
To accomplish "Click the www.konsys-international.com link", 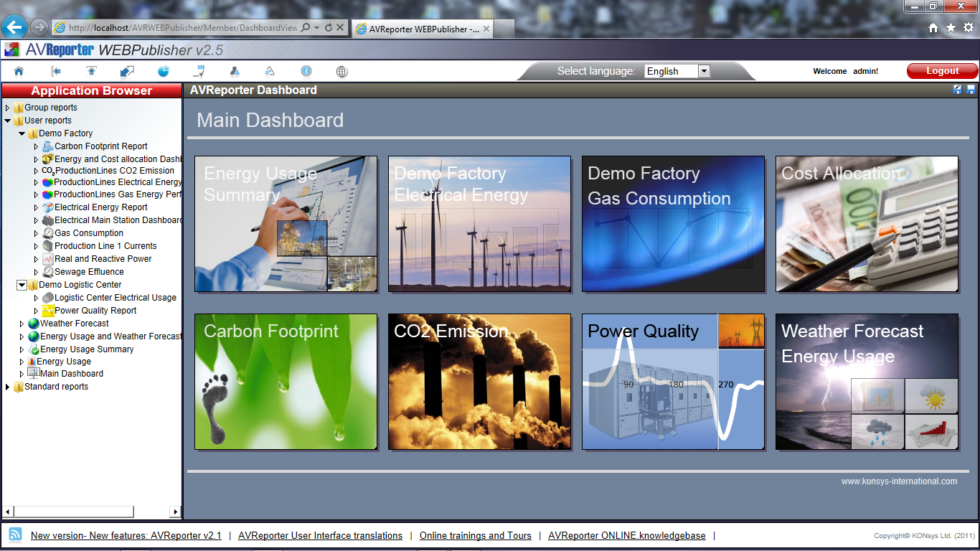I will 899,481.
